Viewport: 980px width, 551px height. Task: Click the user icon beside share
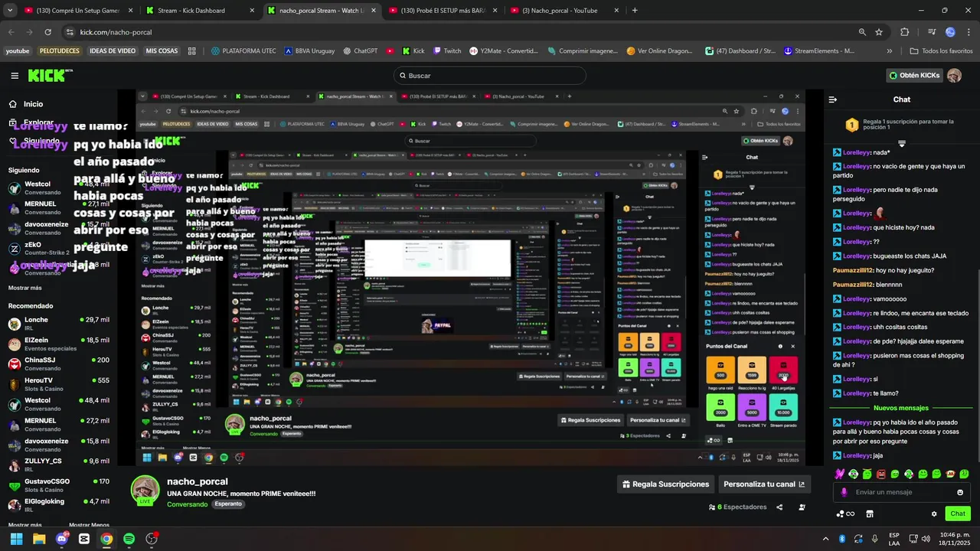coord(802,507)
